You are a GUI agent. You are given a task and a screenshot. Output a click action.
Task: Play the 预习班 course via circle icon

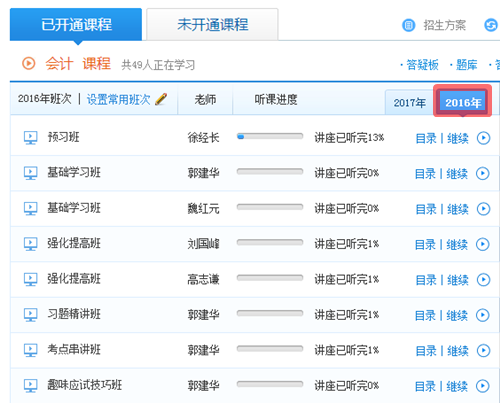click(483, 138)
